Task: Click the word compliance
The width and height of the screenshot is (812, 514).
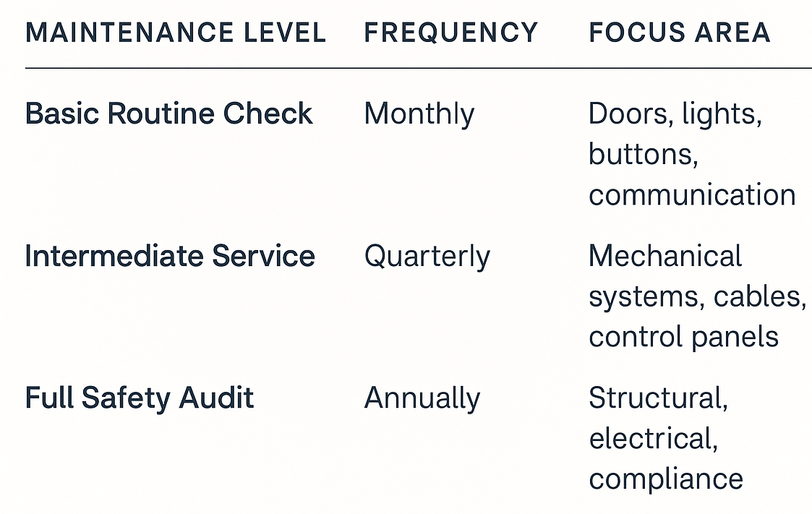Action: [x=666, y=480]
